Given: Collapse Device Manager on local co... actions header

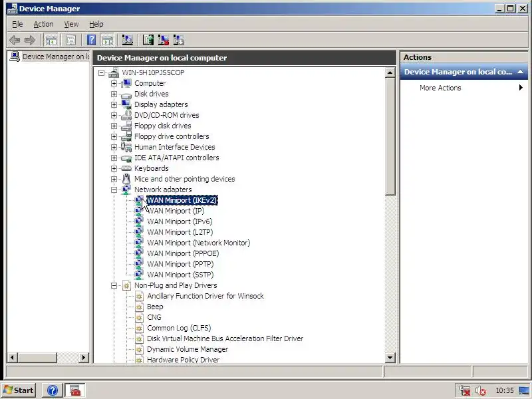Looking at the screenshot, I should (x=520, y=72).
